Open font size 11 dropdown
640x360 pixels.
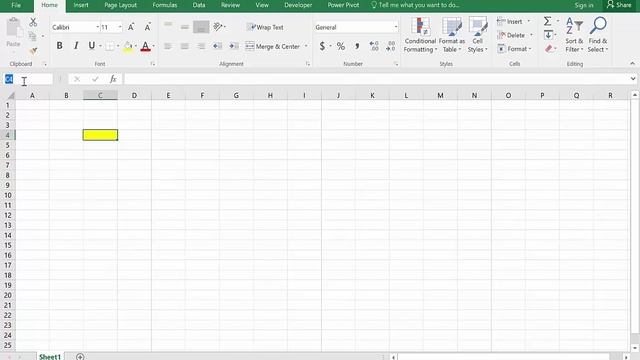click(x=120, y=27)
